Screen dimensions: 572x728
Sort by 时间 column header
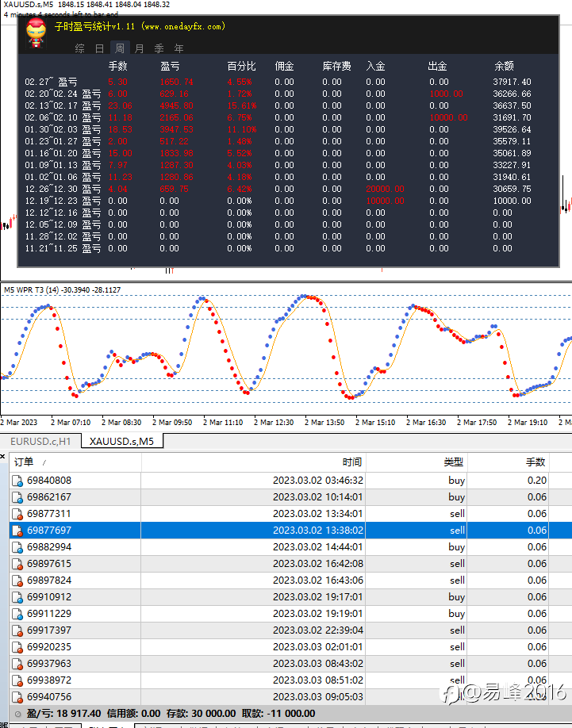254,462
